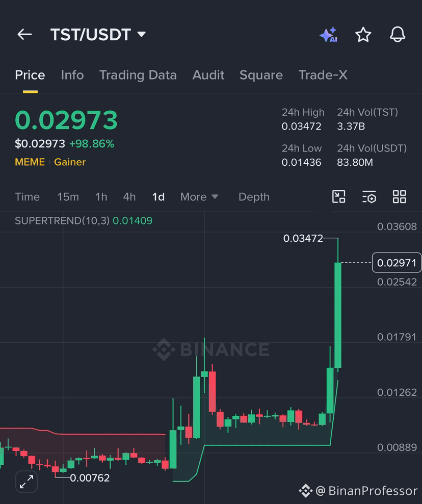Open the AI sparkle assistant icon

(329, 35)
